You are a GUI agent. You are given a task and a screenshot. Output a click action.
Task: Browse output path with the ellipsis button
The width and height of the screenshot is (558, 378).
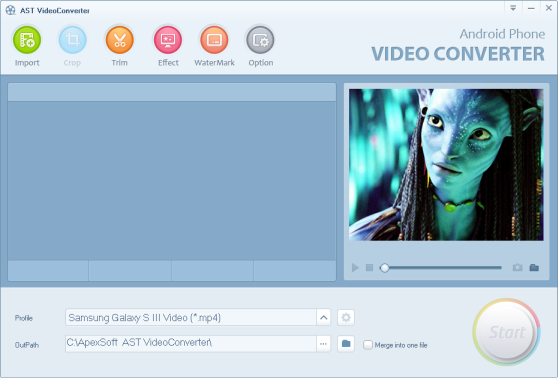[x=323, y=344]
